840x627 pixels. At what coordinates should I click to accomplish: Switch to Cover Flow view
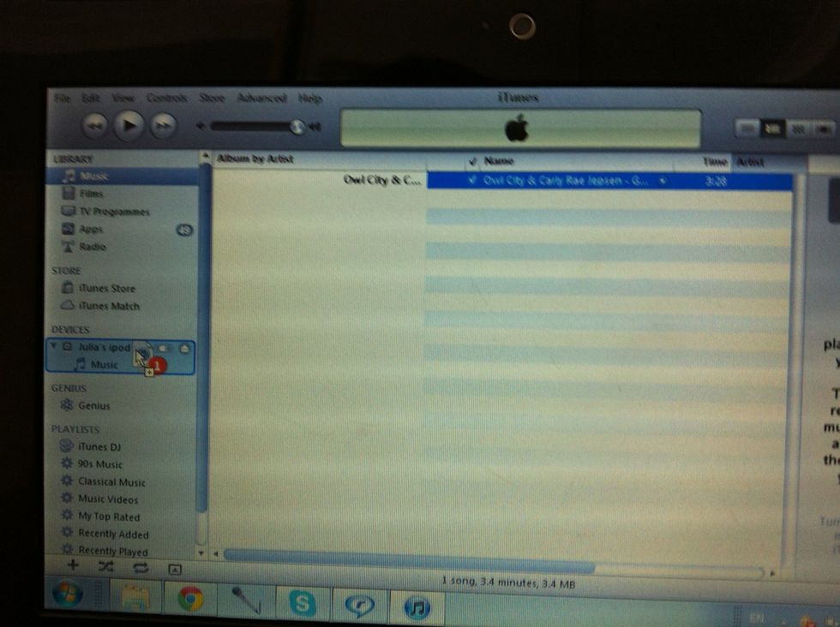824,129
